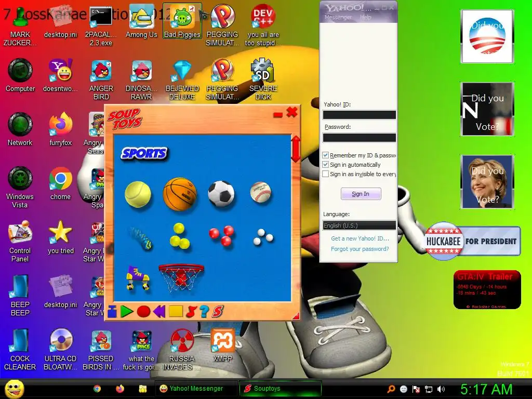Pick the three red balls toy
Viewport: 532px width, 399px height.
(x=221, y=235)
